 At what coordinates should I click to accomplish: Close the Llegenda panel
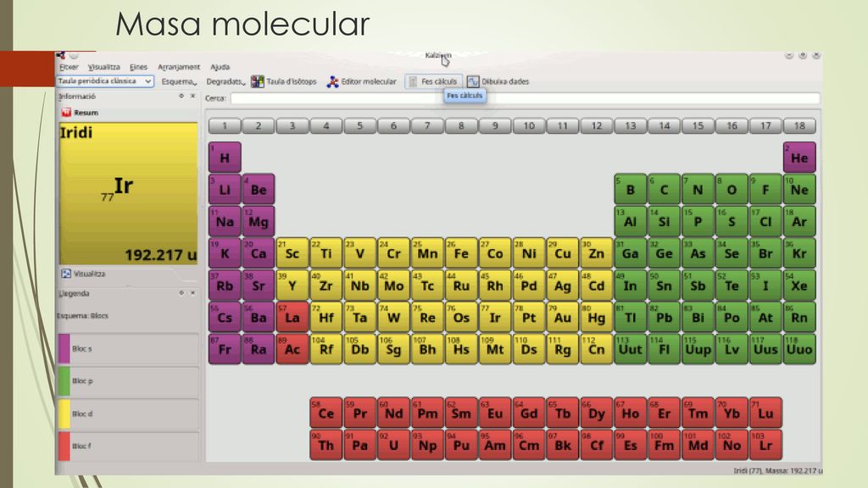point(192,293)
